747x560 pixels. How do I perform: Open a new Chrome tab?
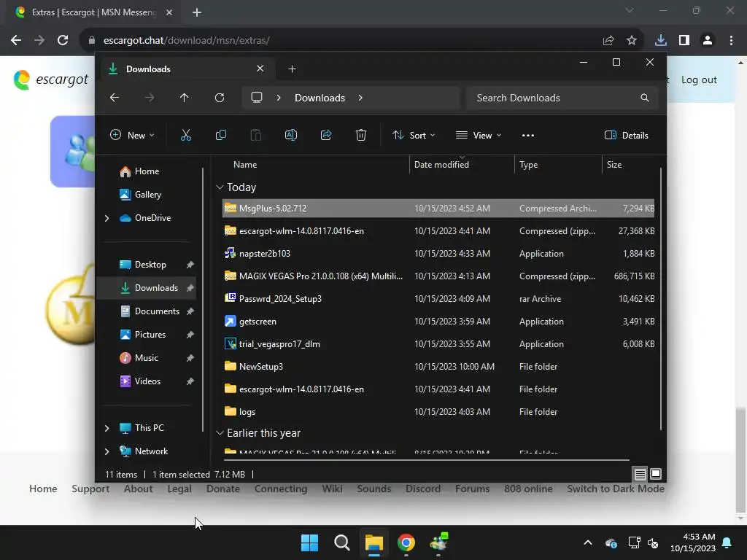click(x=197, y=12)
